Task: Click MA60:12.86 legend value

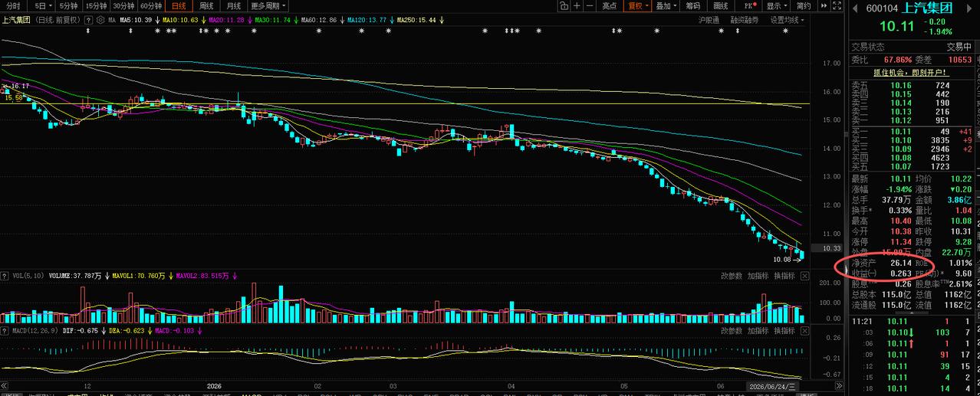Action: 318,20
